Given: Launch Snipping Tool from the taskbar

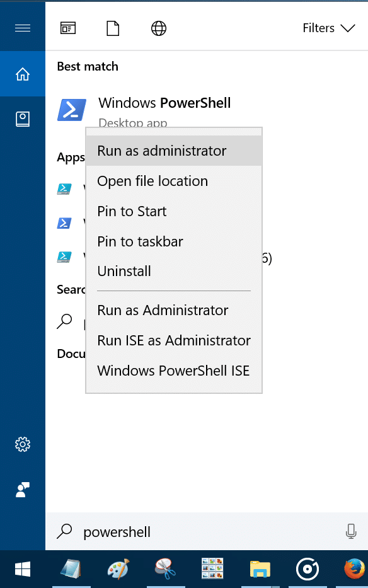Looking at the screenshot, I should point(165,569).
